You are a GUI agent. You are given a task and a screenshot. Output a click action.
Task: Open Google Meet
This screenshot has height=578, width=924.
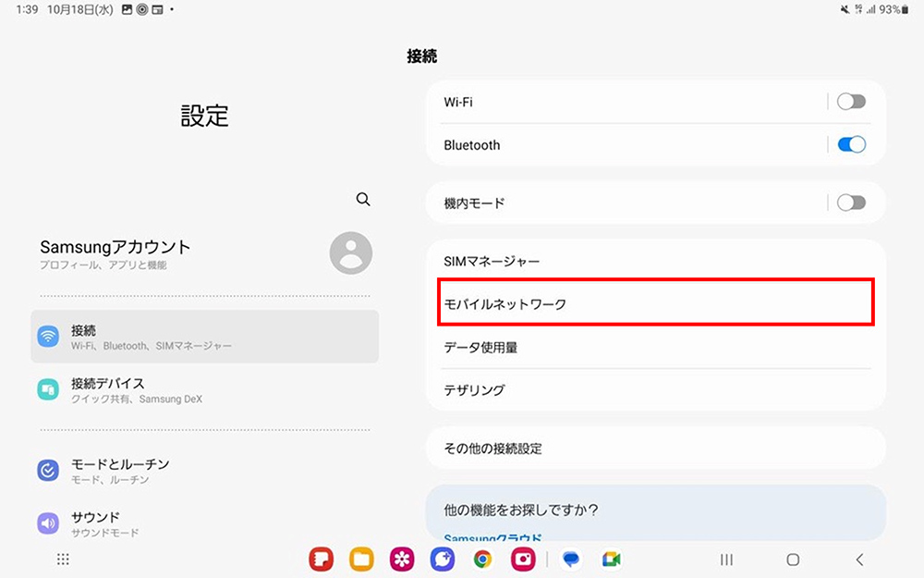click(x=611, y=560)
